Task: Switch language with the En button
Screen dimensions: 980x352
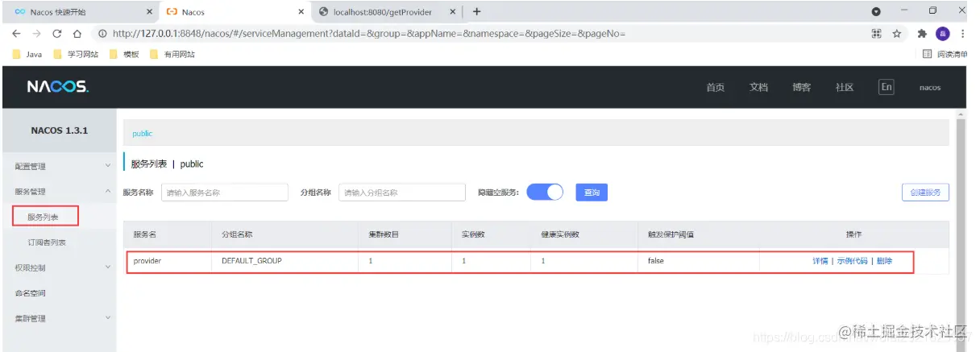Action: pos(887,87)
